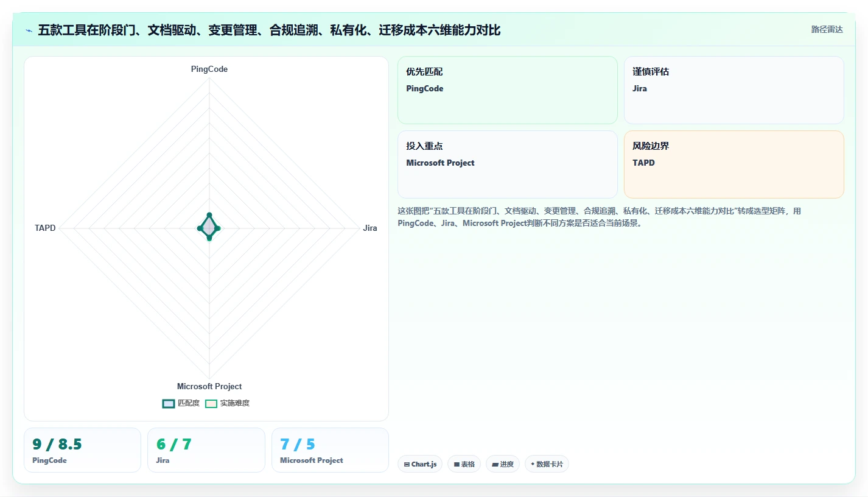This screenshot has height=497, width=868.
Task: Click the description paragraph starting 这张图把
Action: click(600, 217)
